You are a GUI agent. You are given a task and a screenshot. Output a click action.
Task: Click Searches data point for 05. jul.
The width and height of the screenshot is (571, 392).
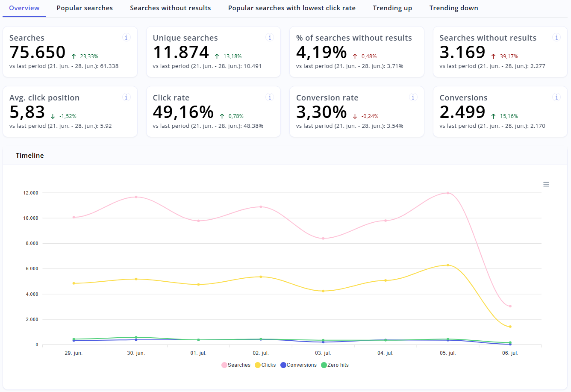point(448,193)
